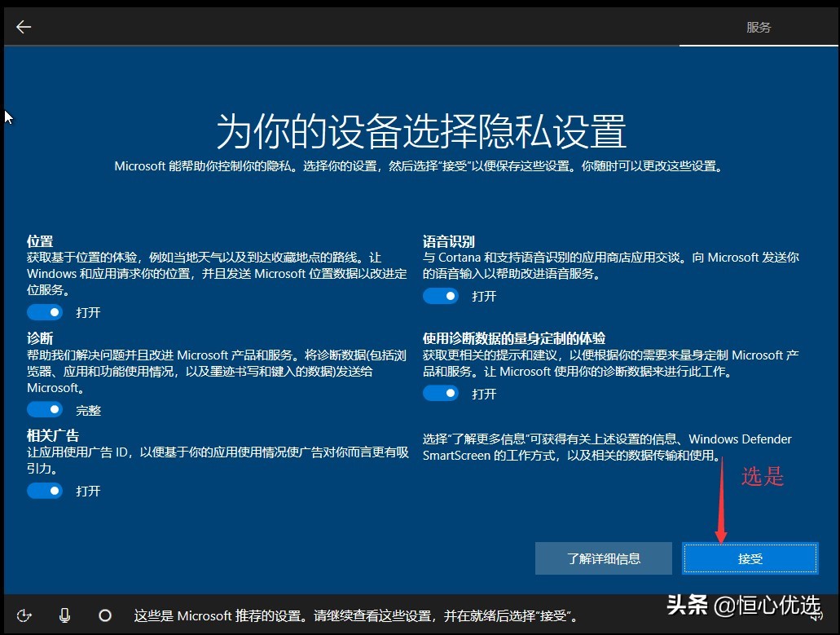
Task: Select 服务 in the top-right corner
Action: coord(758,26)
